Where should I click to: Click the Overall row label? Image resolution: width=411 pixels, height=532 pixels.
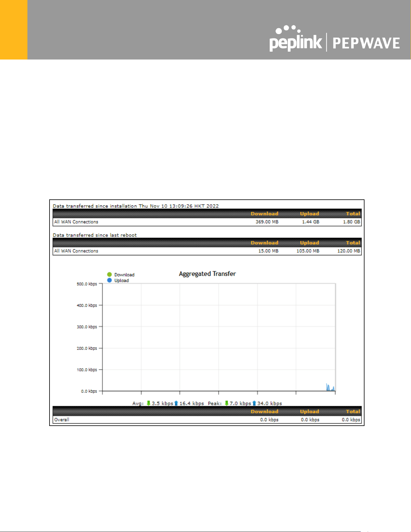click(x=62, y=420)
